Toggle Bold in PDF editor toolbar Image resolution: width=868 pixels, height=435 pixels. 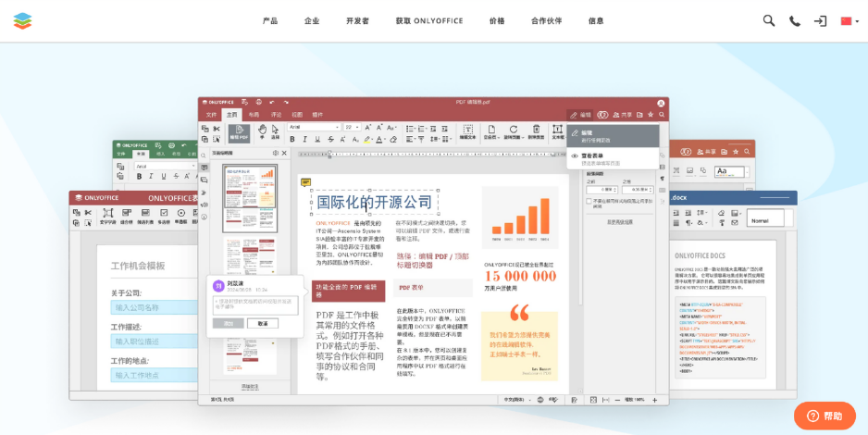tap(292, 140)
